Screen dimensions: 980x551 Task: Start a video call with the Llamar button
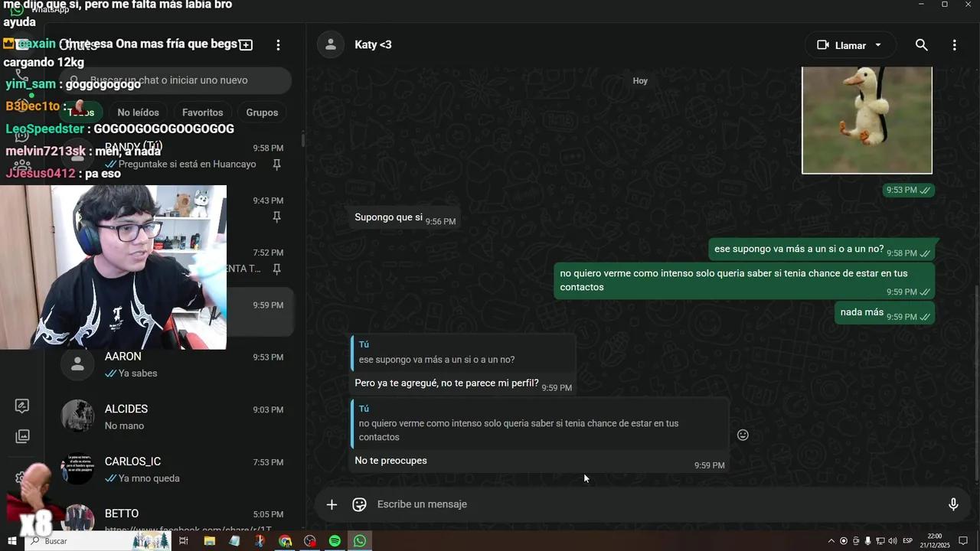[841, 45]
